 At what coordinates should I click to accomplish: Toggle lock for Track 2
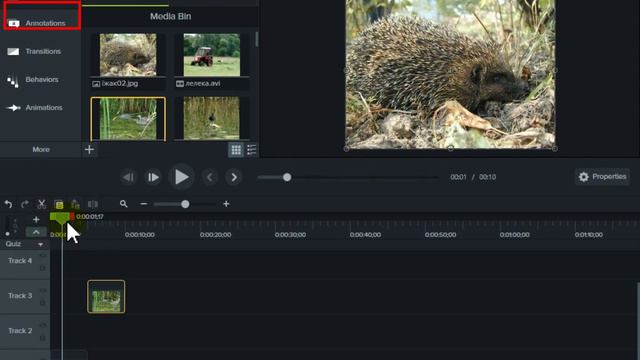coord(43,338)
